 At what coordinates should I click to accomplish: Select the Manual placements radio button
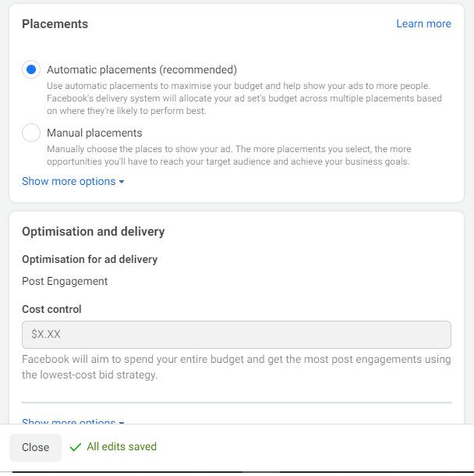31,133
